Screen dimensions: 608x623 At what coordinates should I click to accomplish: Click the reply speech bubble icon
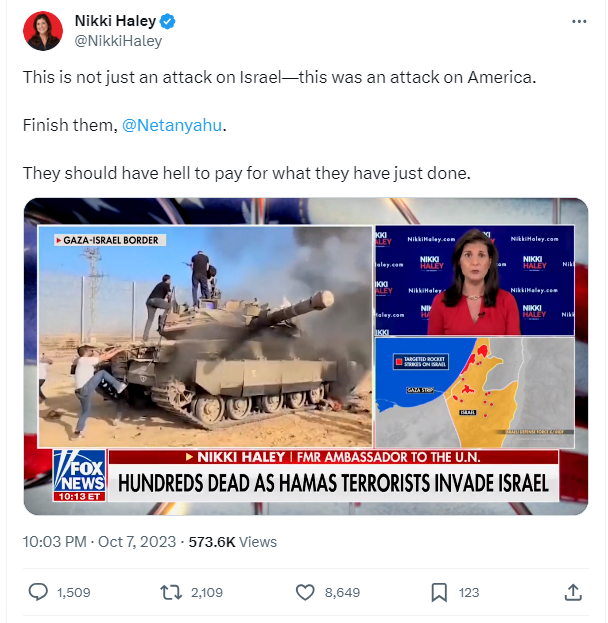[38, 592]
